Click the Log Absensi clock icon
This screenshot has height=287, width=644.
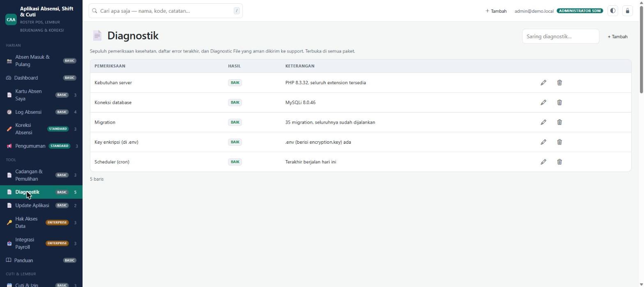click(x=9, y=112)
